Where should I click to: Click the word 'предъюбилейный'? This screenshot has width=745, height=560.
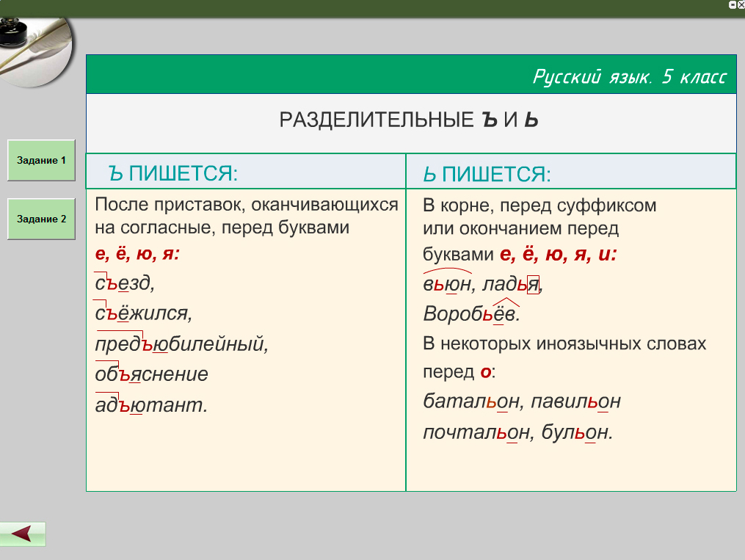tap(181, 343)
